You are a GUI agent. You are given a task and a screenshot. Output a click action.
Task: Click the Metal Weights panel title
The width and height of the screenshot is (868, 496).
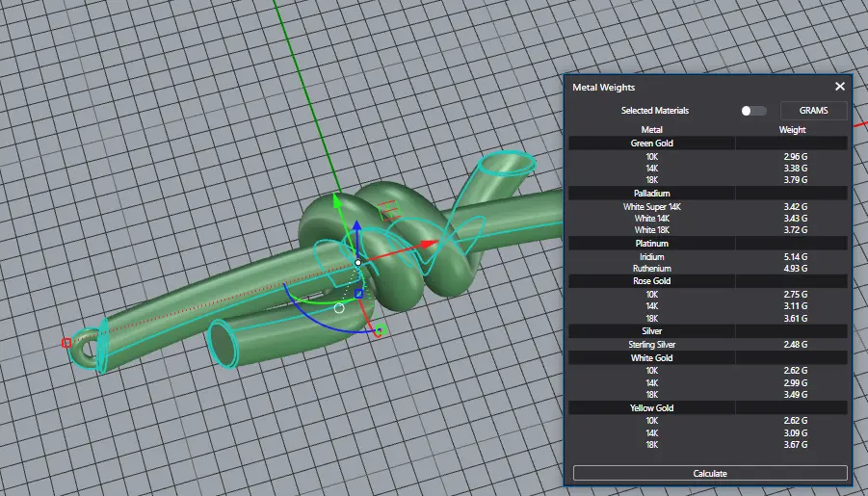coord(603,88)
